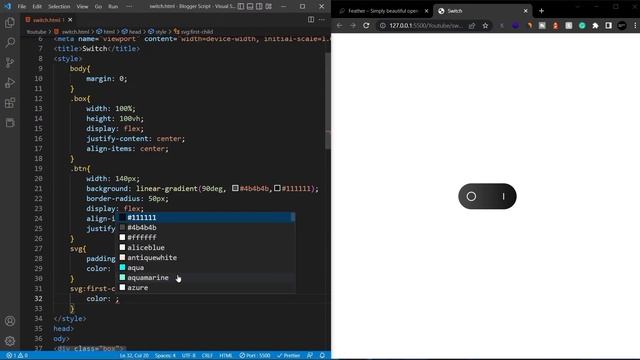Expand the overflow menu ellipsis in menu bar
The image size is (640, 360).
(129, 6)
